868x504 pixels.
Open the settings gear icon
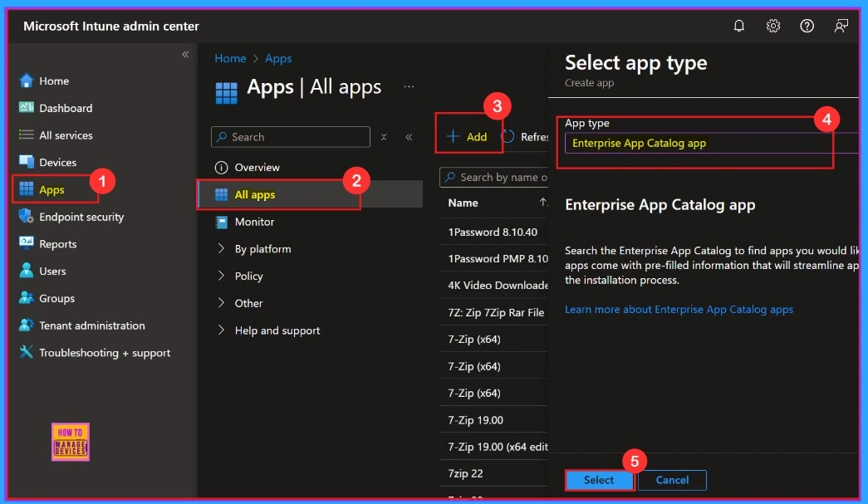coord(773,26)
